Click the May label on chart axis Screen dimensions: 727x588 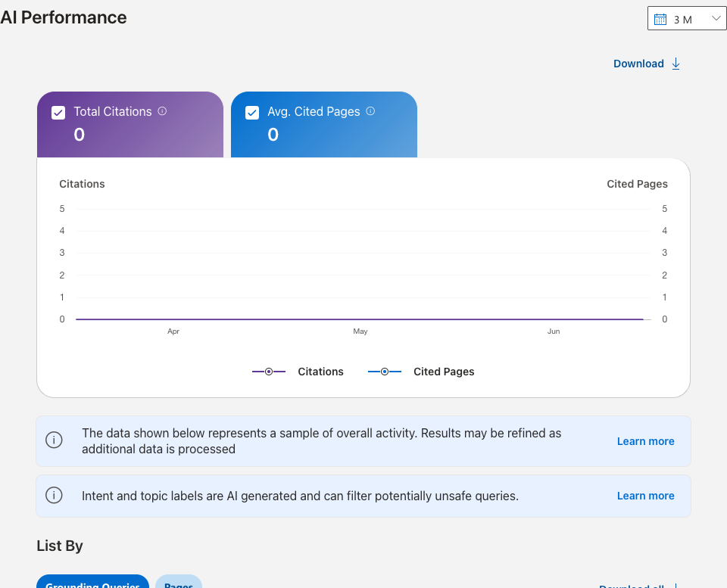tap(360, 331)
